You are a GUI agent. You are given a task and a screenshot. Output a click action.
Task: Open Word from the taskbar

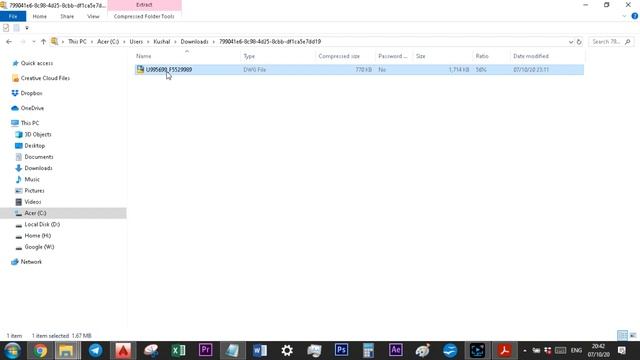[260, 351]
